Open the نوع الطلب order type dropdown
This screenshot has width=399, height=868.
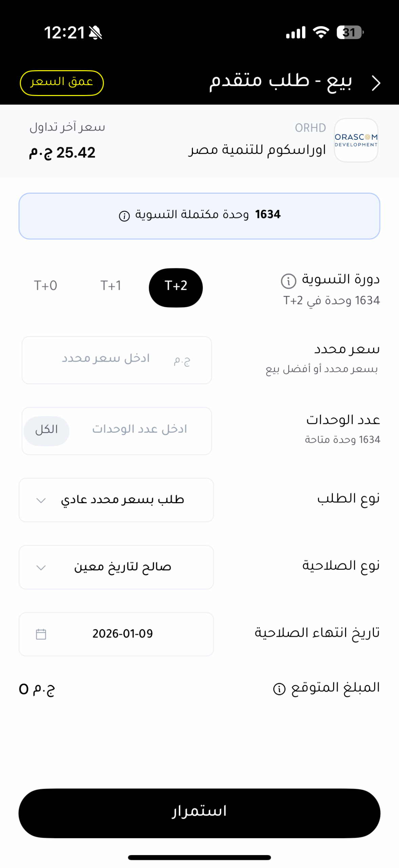click(116, 500)
